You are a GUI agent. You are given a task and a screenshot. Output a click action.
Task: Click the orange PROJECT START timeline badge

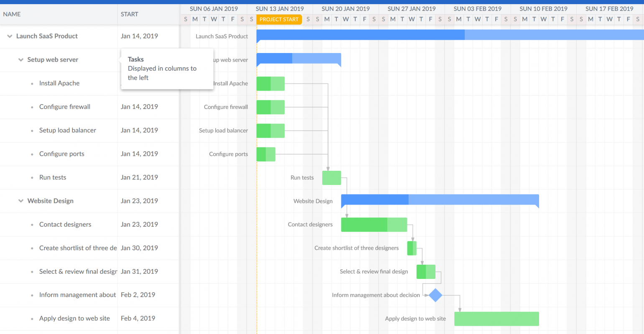click(x=279, y=19)
